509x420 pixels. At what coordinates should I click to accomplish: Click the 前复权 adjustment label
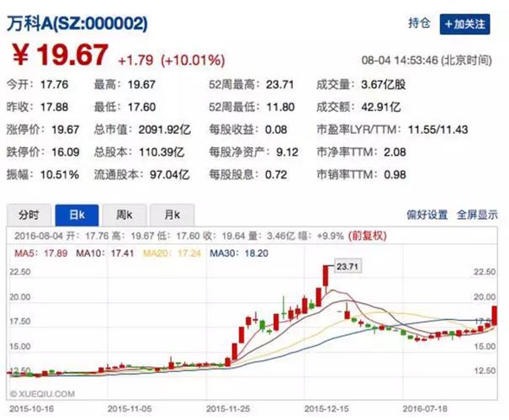pos(367,236)
